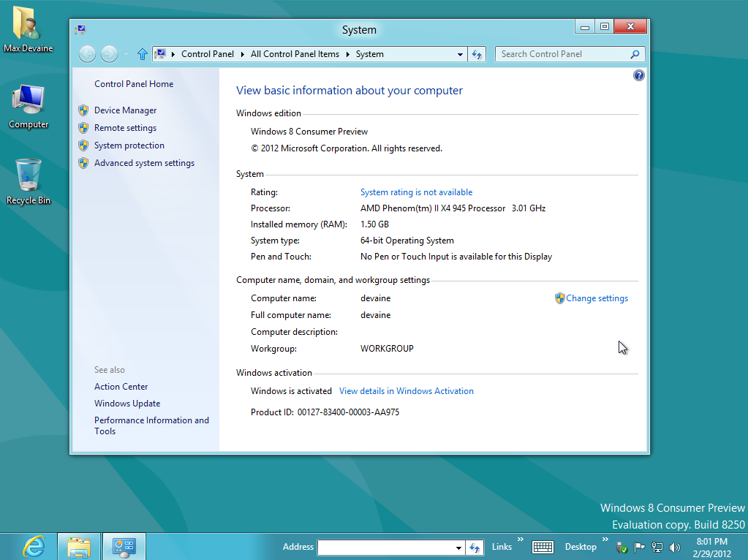Open File Explorer from the taskbar
748x560 pixels.
tap(79, 547)
